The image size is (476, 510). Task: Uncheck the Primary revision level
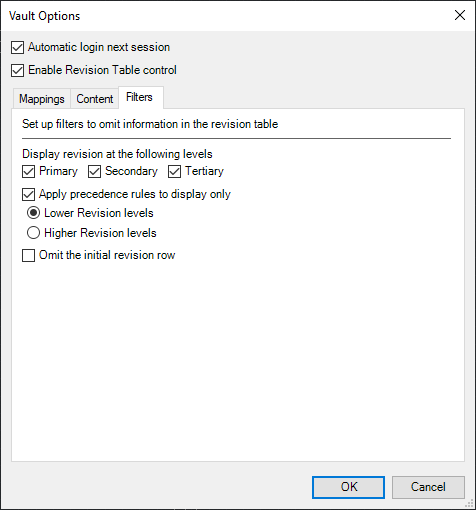point(28,171)
